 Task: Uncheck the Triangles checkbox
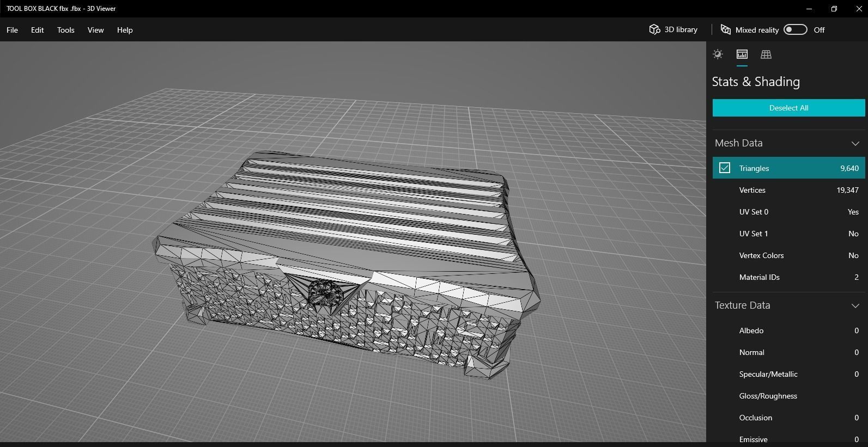pos(724,168)
